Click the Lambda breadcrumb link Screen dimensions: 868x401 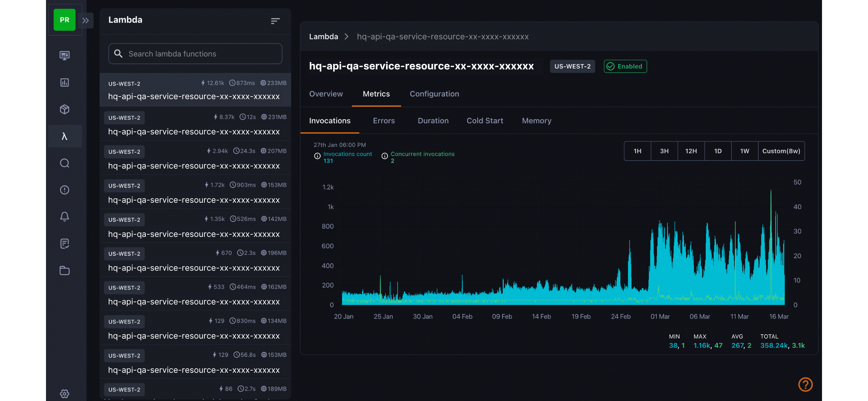click(323, 36)
